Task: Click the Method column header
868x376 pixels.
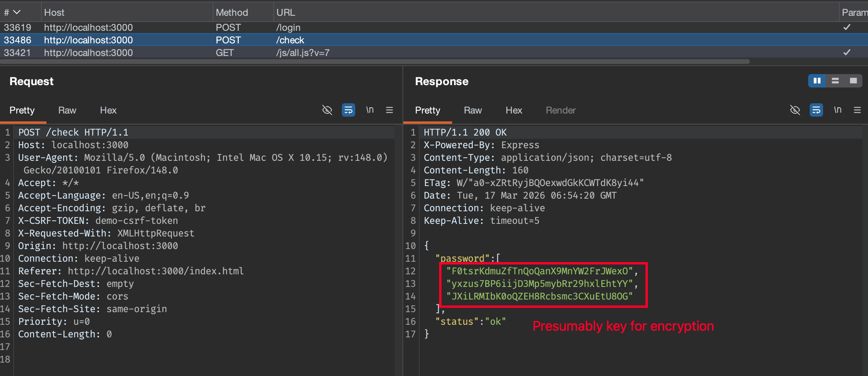Action: (232, 12)
